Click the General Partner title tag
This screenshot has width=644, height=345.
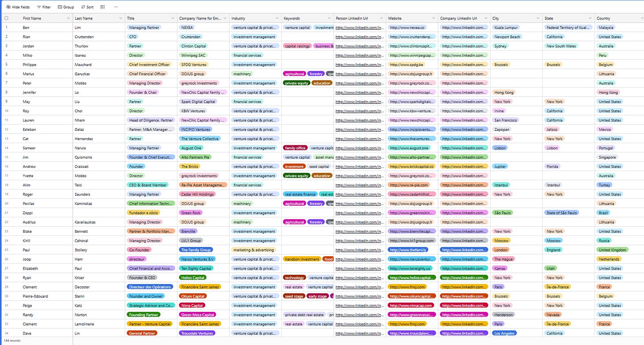click(142, 334)
